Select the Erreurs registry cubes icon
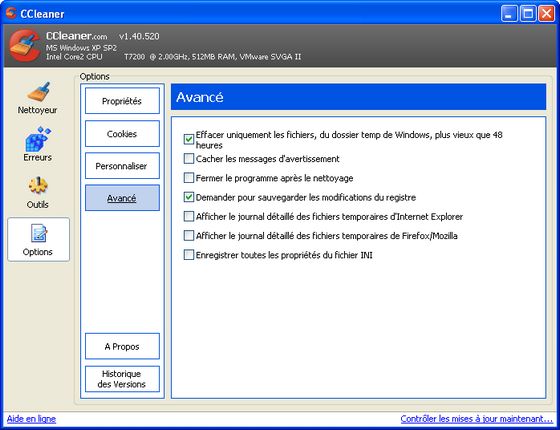Viewport: 560px width, 430px height. coord(38,139)
